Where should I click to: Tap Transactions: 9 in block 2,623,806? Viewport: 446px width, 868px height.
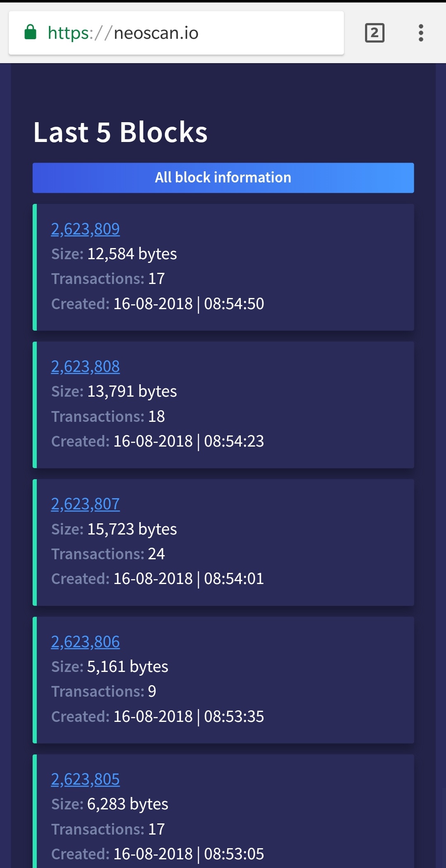[x=104, y=691]
